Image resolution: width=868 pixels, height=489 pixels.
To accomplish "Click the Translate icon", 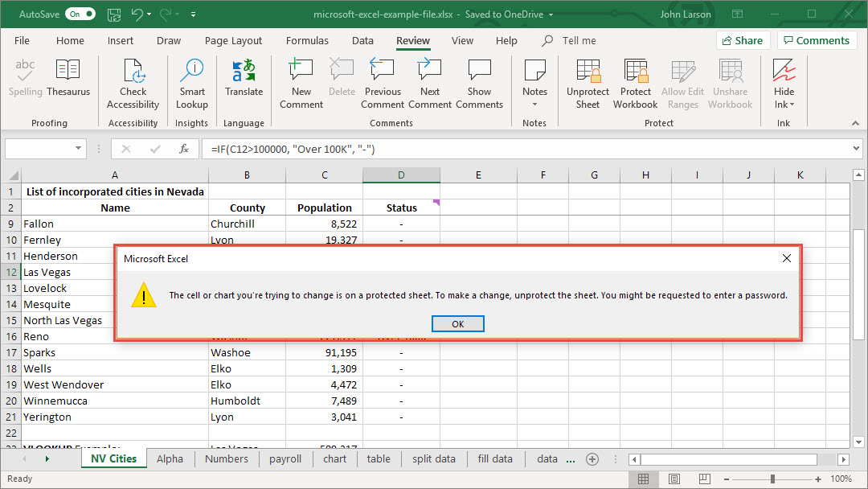I will pos(244,78).
